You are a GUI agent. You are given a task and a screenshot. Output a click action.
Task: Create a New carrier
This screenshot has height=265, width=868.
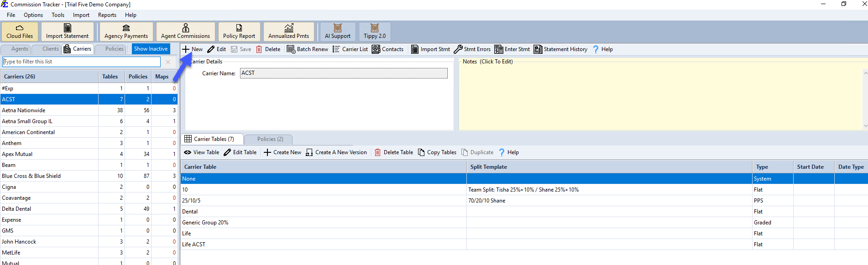tap(193, 49)
